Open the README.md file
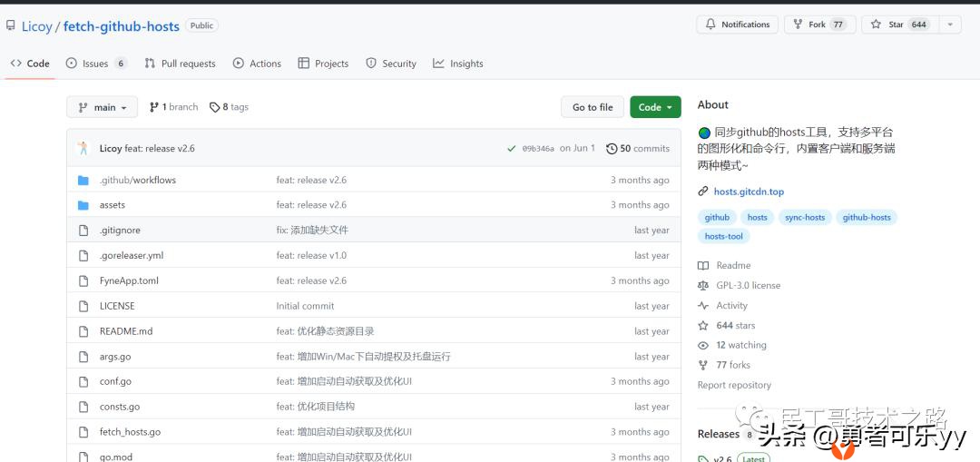 (126, 331)
